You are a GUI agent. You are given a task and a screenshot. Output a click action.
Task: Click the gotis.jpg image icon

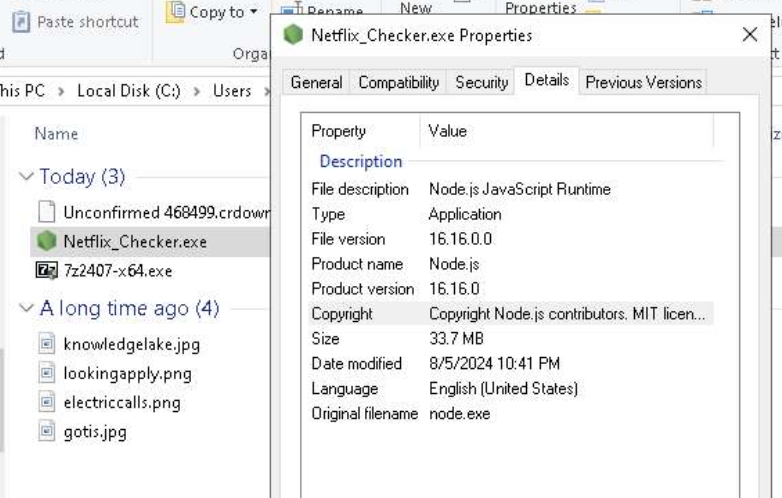pos(46,432)
